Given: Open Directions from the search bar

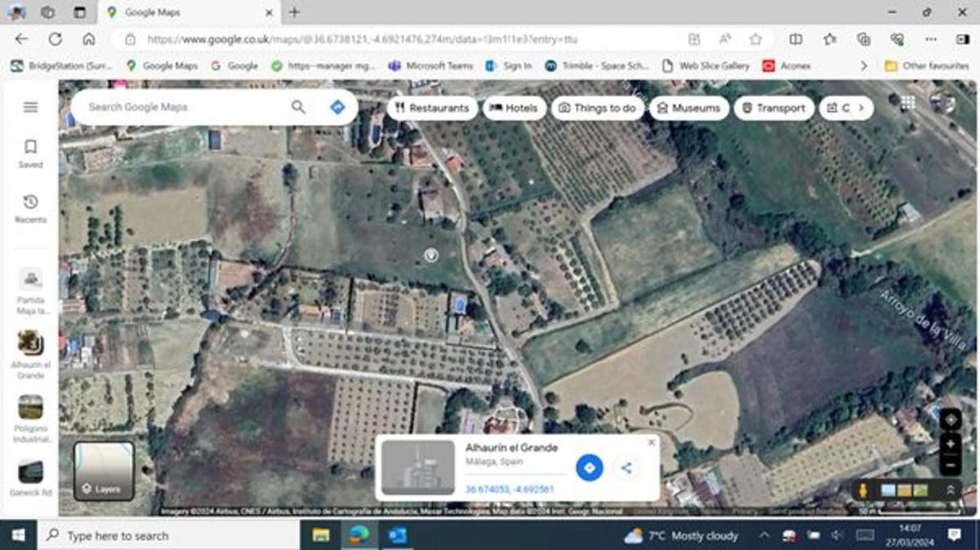Looking at the screenshot, I should point(337,107).
